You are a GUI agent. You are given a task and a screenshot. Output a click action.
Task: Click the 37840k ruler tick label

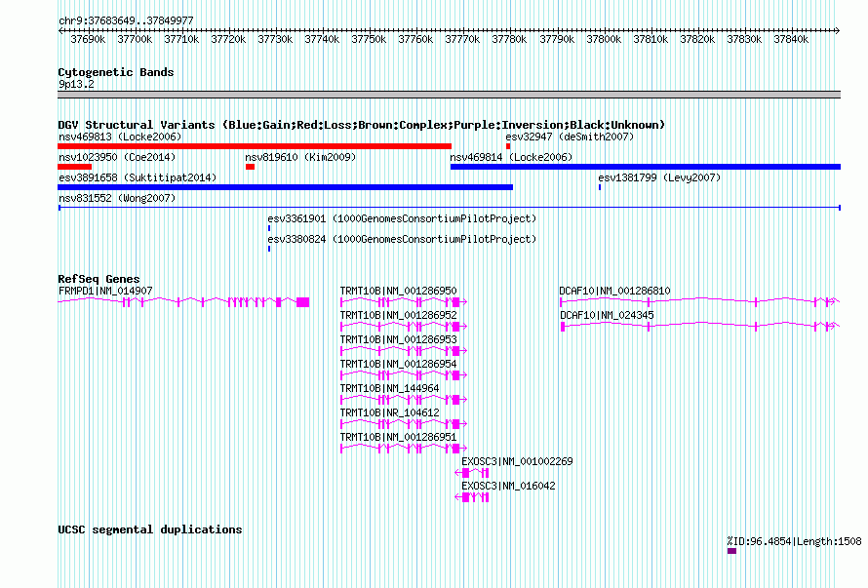(x=791, y=39)
